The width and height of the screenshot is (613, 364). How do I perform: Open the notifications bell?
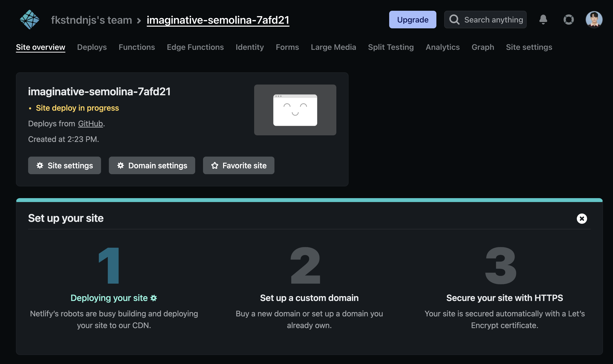543,19
